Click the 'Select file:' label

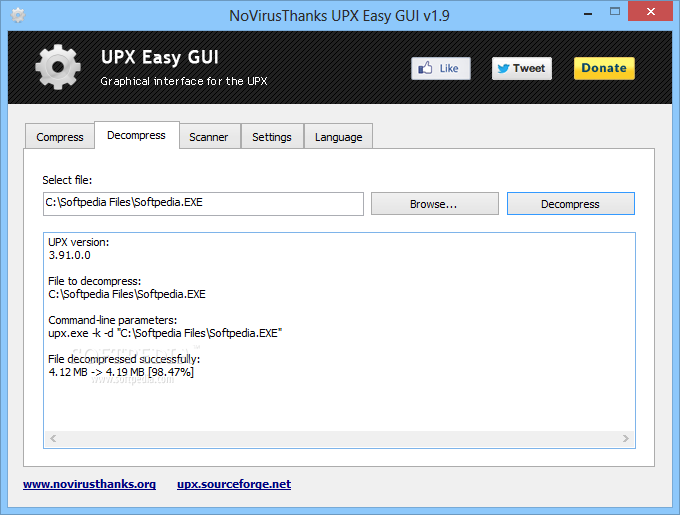tap(67, 180)
